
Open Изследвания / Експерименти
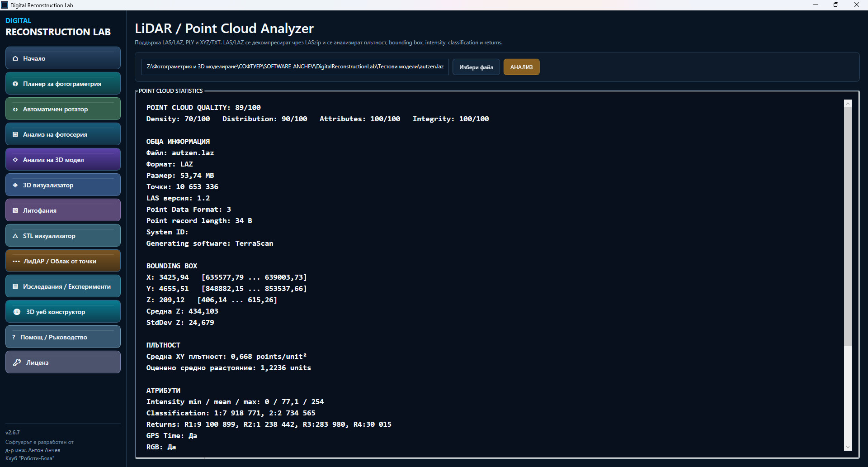[63, 286]
